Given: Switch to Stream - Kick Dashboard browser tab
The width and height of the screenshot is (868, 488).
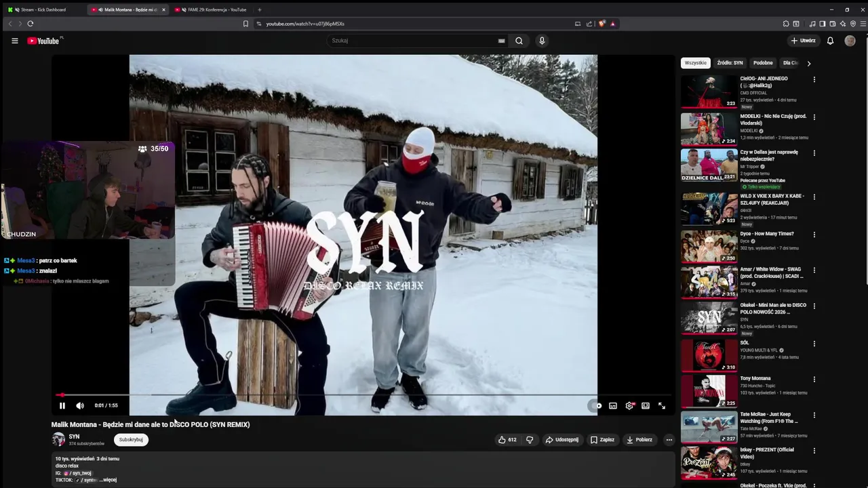Looking at the screenshot, I should [x=43, y=9].
